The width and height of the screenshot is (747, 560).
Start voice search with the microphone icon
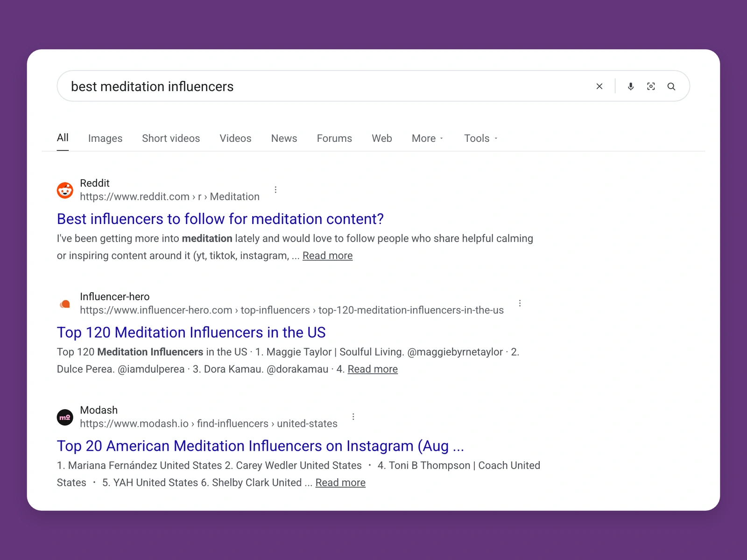[x=630, y=86]
